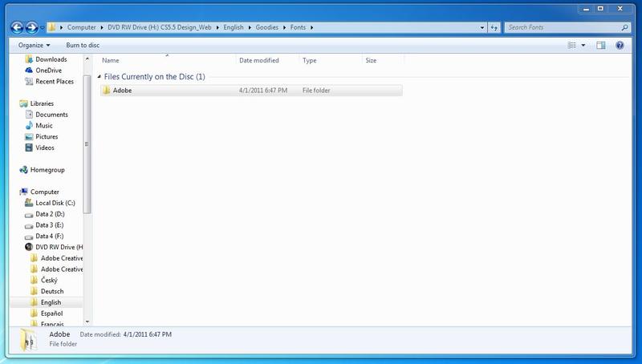
Task: Click the Adobe folder thumbnail in details pane
Action: click(x=28, y=340)
